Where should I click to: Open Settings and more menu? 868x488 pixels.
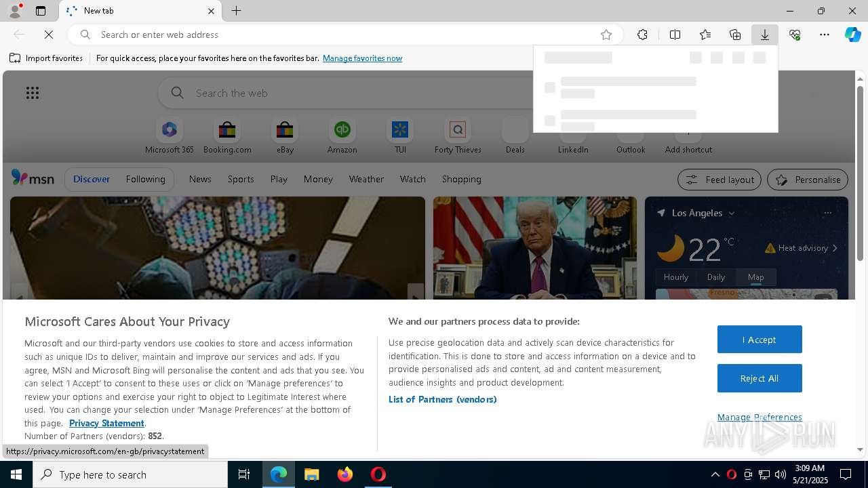click(x=825, y=35)
